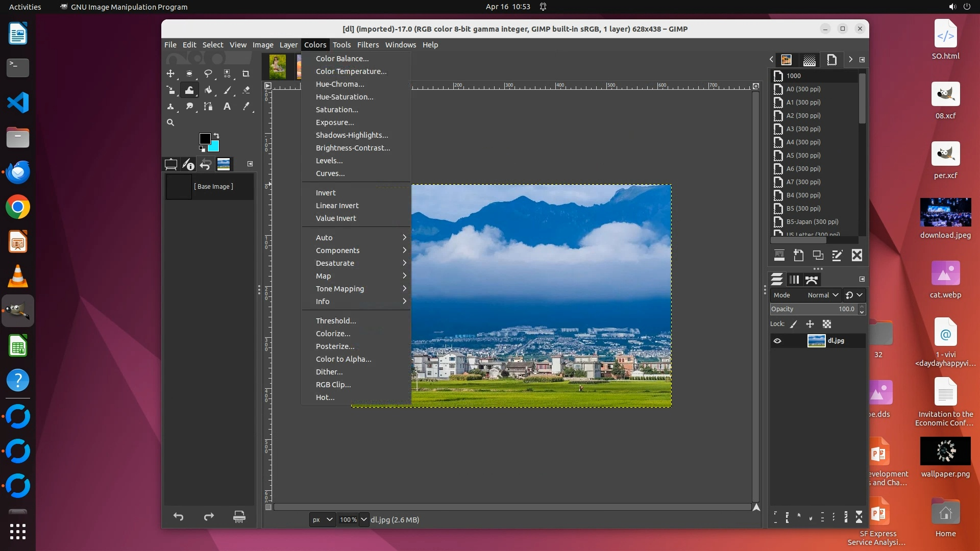This screenshot has height=551, width=980.
Task: Open the zoom 100% dropdown in the status bar
Action: point(363,519)
